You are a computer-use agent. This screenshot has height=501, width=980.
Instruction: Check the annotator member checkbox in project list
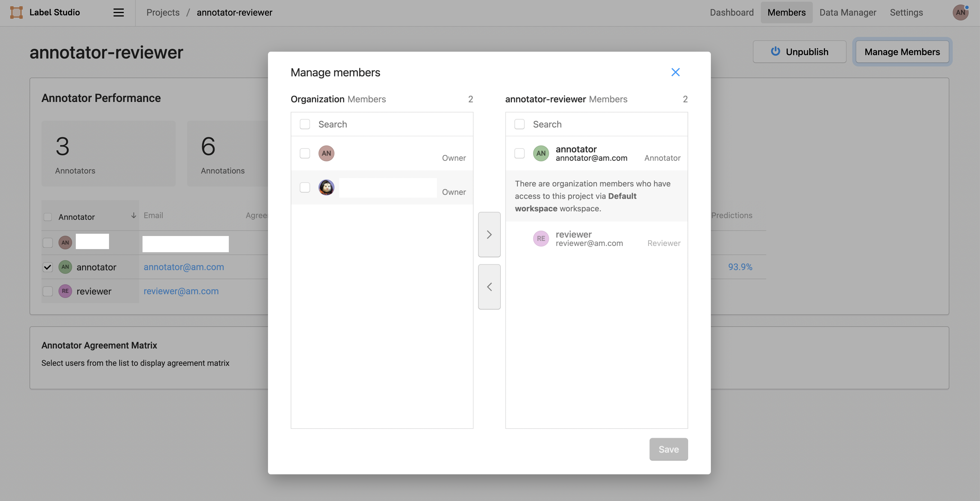tap(519, 153)
